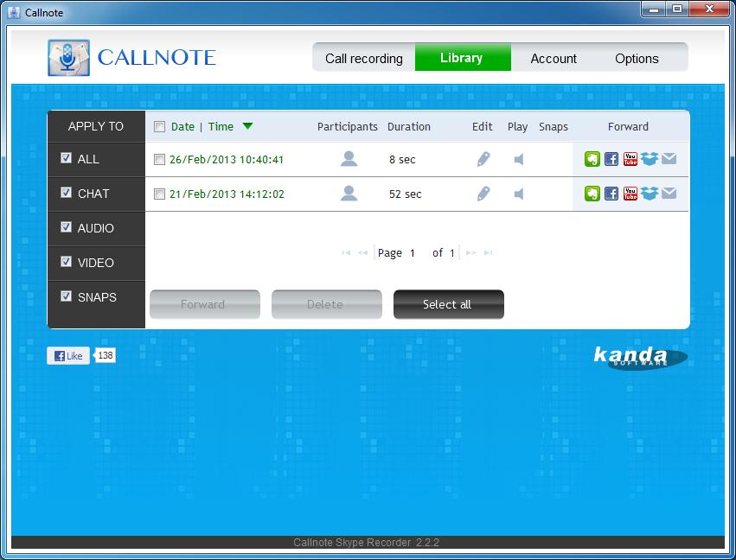The width and height of the screenshot is (736, 560).
Task: Open the 21/Feb/2013 14:12:02 entry
Action: point(227,194)
